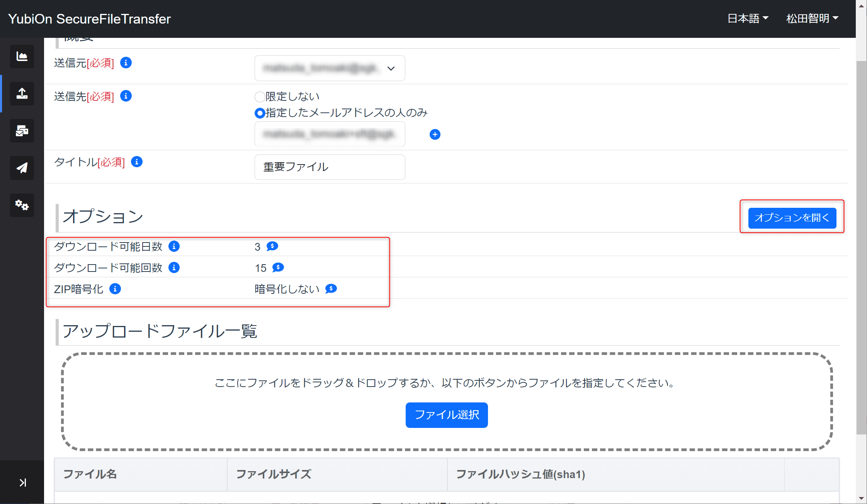Show info for ダウンロード可能日数

pos(174,246)
